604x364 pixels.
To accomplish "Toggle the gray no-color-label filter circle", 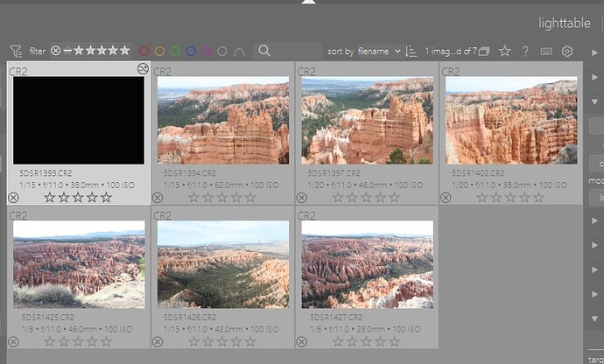I will (x=221, y=51).
